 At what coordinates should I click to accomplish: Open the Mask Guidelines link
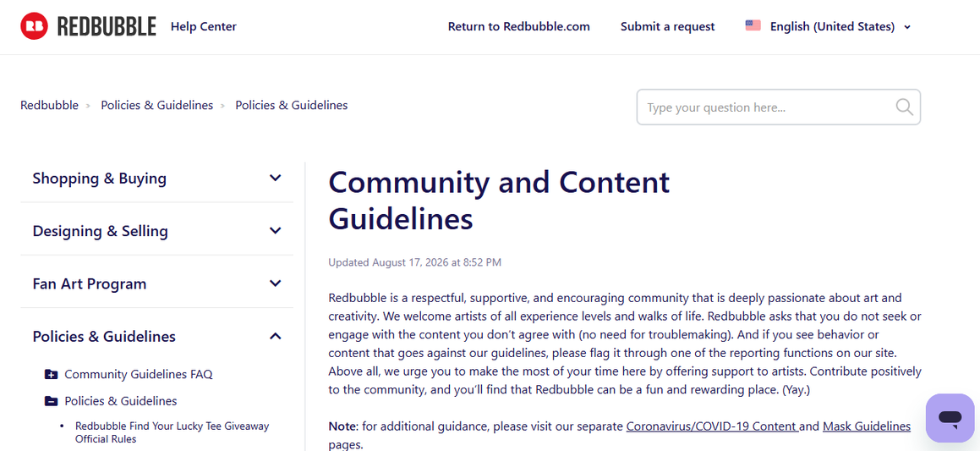click(866, 426)
